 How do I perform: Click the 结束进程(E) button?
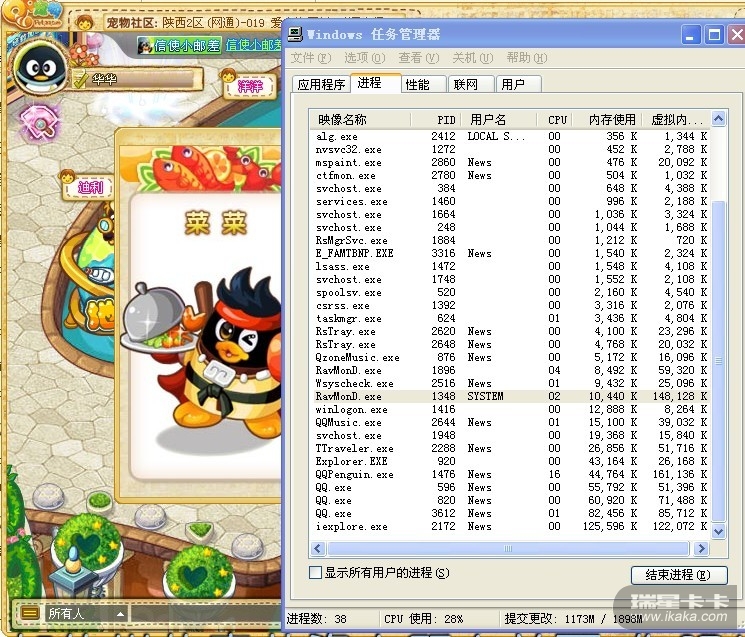(678, 575)
